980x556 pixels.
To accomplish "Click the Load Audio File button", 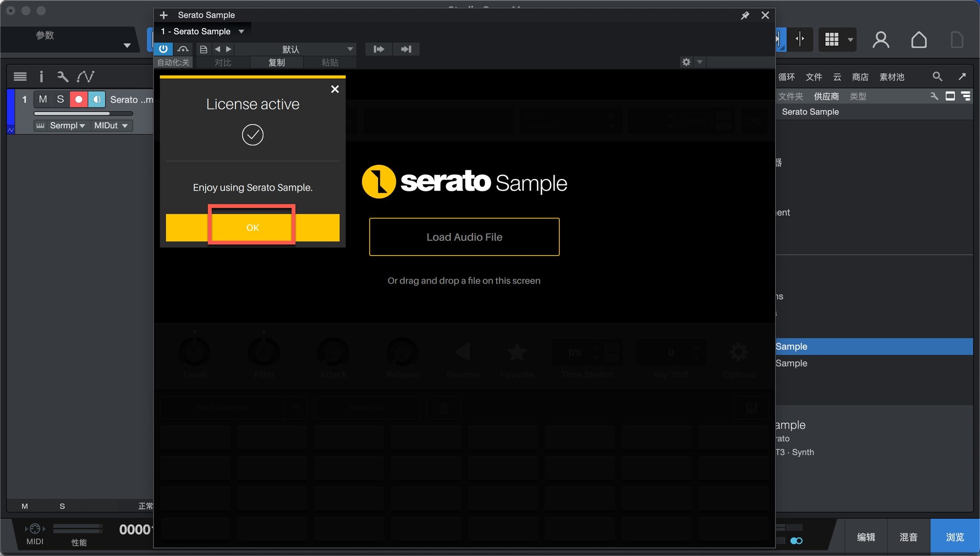I will point(464,237).
